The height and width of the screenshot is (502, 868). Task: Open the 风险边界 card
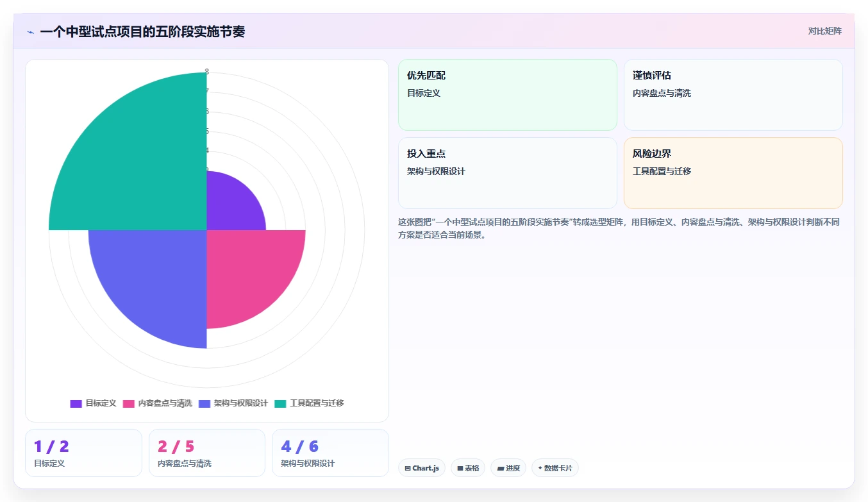pos(733,173)
